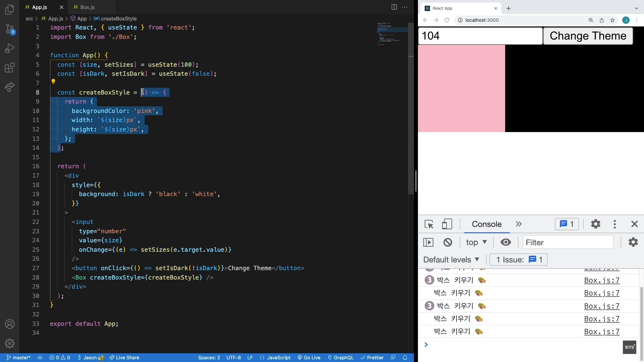This screenshot has height=362, width=644.
Task: Open the Run and Debug view
Action: coord(10,49)
